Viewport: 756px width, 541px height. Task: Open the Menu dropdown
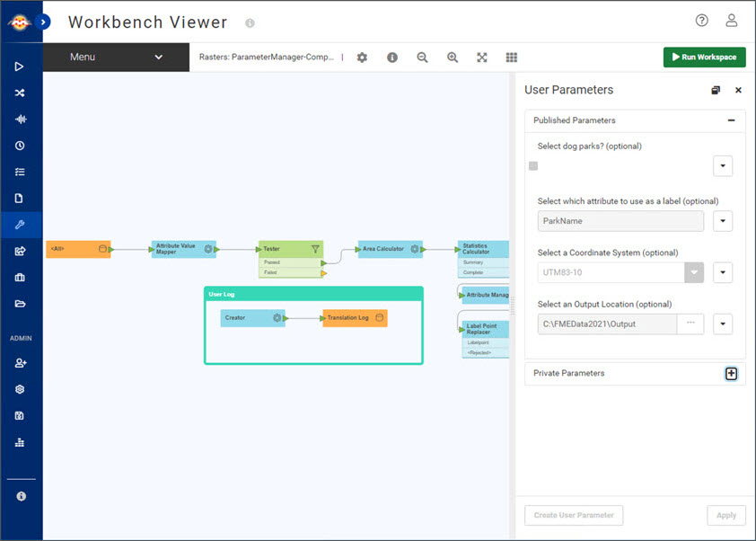[116, 57]
